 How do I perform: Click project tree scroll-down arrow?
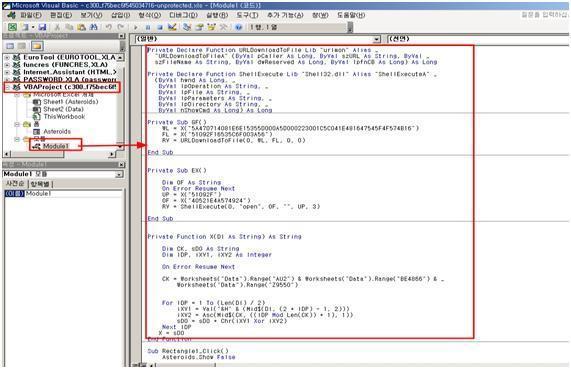pos(121,146)
